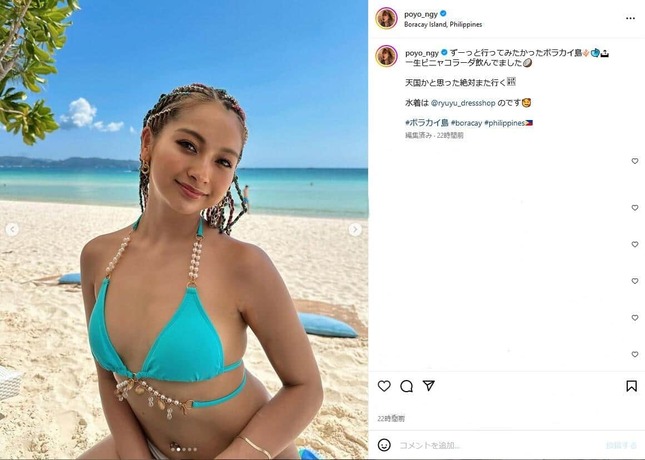Click poyo_ngy avatar beside the caption

(x=386, y=56)
